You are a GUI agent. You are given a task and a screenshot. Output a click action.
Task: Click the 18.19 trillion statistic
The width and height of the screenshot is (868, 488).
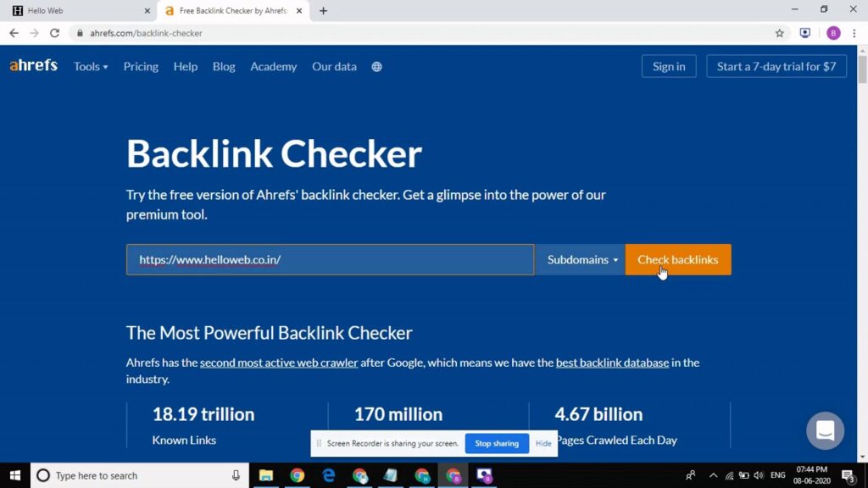(x=203, y=413)
